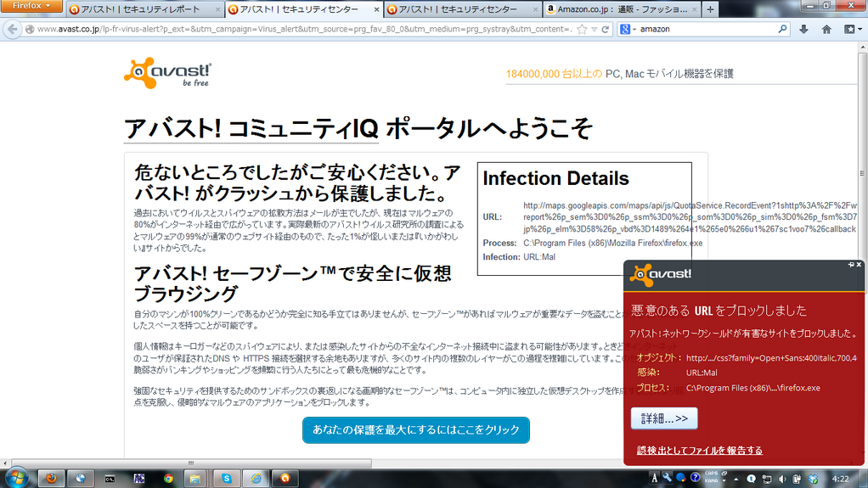Reload the page with the refresh icon
Viewport: 868px width, 488px height.
coord(606,30)
